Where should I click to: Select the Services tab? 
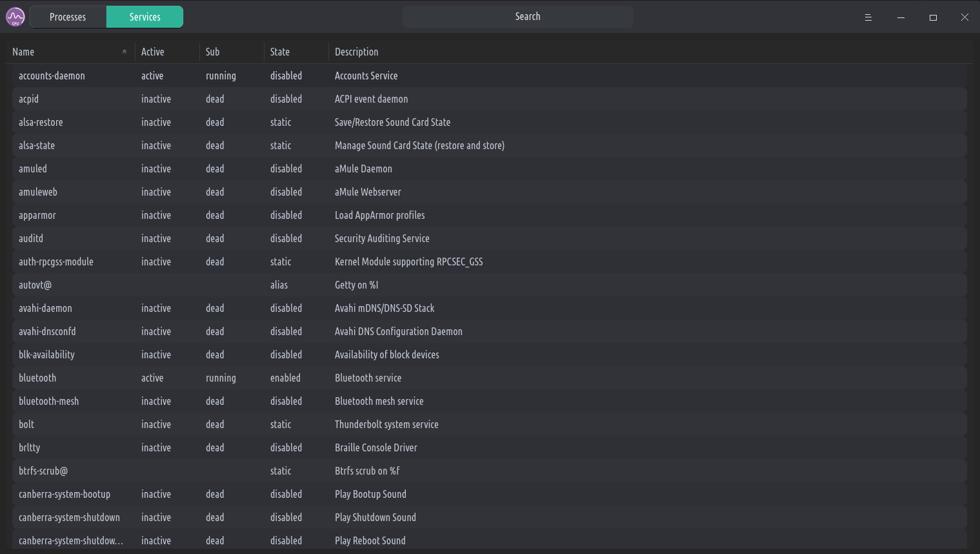[x=145, y=17]
